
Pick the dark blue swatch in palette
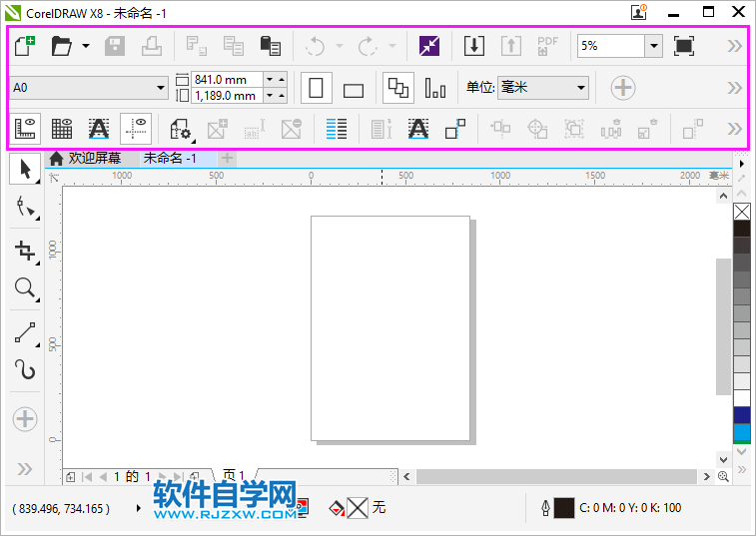(x=742, y=415)
